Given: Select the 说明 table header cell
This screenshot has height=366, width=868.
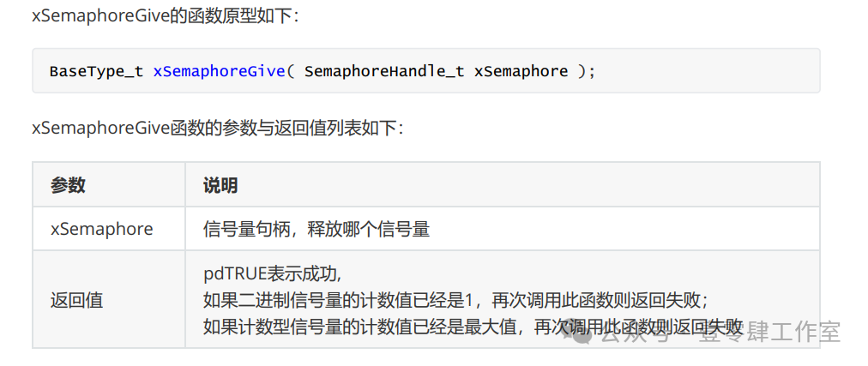Looking at the screenshot, I should pyautogui.click(x=503, y=184).
